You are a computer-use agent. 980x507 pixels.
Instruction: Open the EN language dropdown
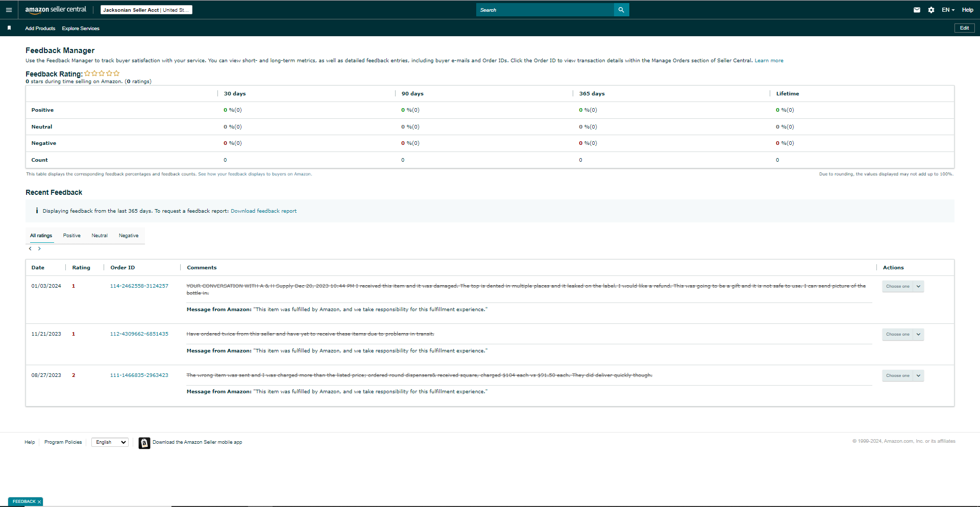[x=948, y=10]
